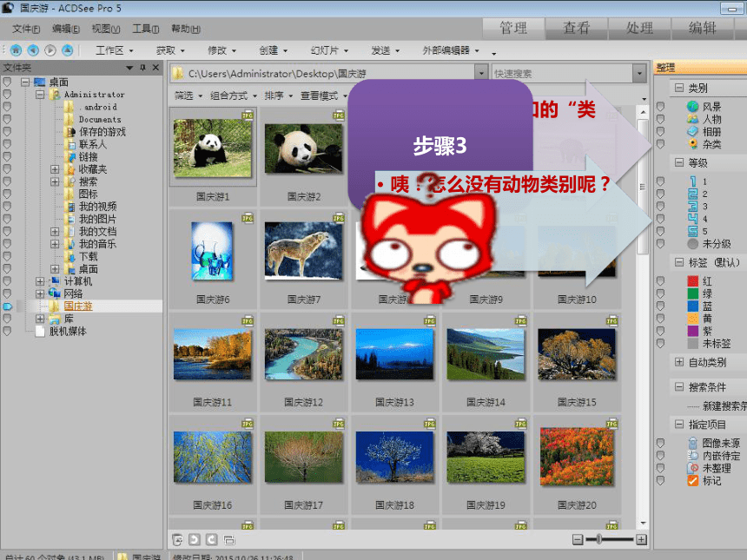Click the 外部编辑器 toolbar button
Screen dimensions: 747x560
click(x=451, y=50)
